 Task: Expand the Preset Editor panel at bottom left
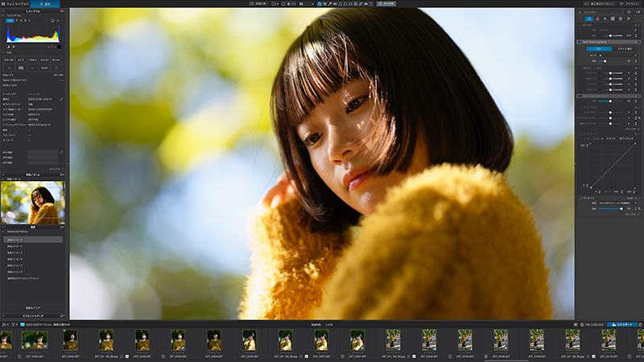33,316
